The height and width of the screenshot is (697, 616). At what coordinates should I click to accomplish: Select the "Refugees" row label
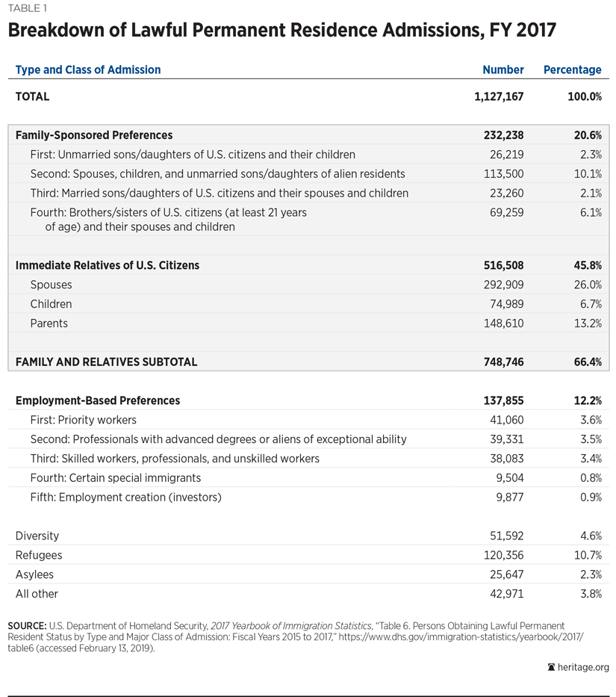pyautogui.click(x=39, y=555)
